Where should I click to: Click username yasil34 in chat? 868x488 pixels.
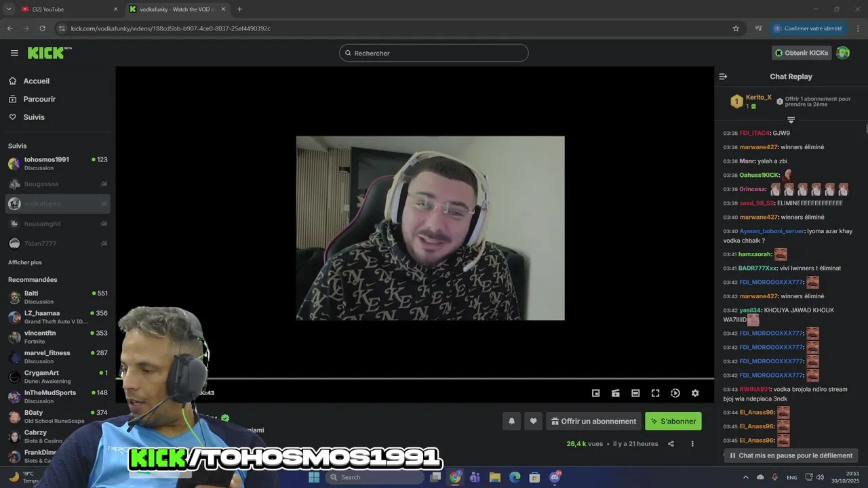tap(750, 310)
